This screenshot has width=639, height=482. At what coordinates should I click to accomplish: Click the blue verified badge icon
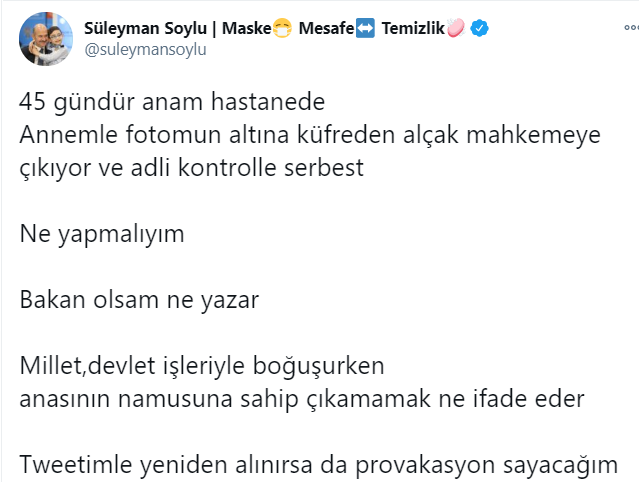tap(481, 29)
